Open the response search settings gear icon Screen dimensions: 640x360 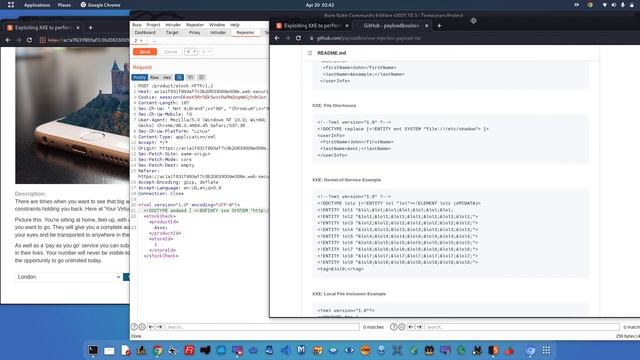tap(402, 327)
